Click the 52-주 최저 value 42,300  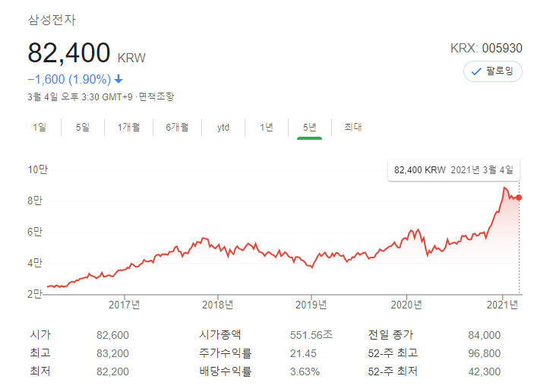click(485, 371)
